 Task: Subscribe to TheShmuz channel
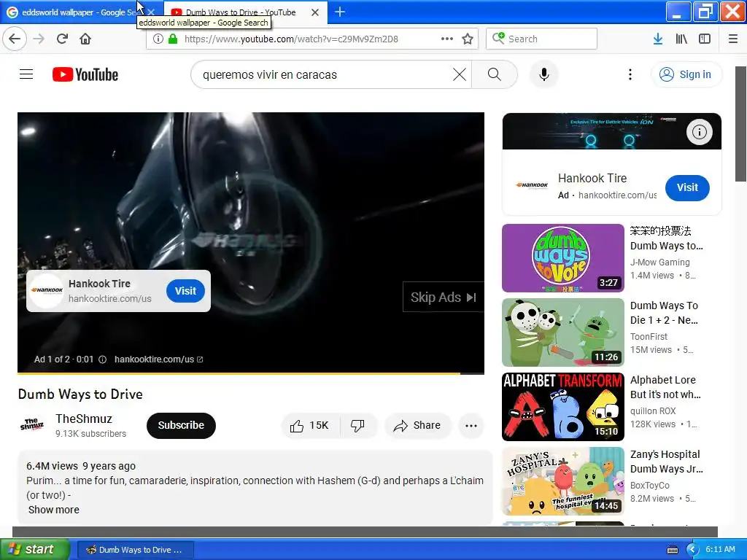(x=181, y=425)
